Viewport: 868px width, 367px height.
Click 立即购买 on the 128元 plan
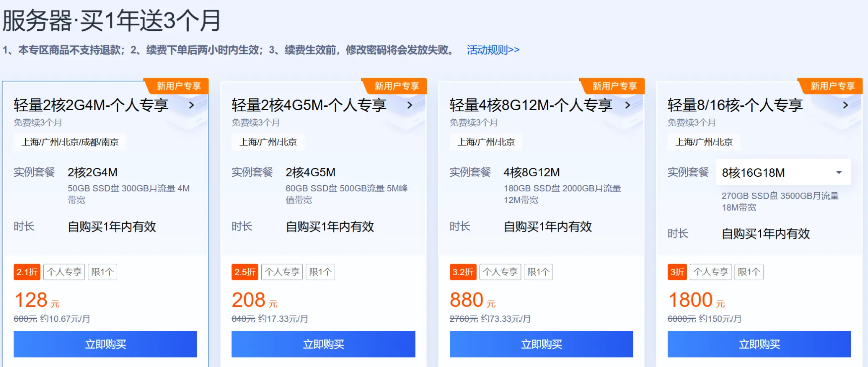[106, 344]
